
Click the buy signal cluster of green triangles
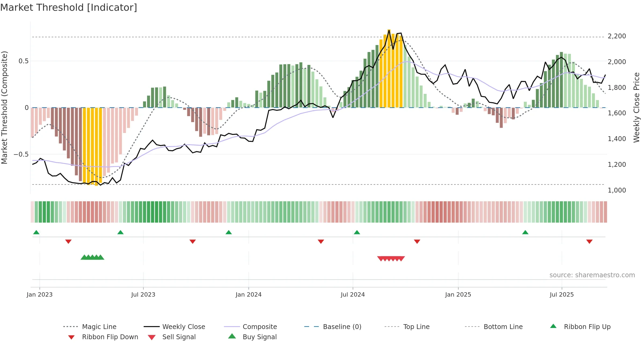pos(92,257)
